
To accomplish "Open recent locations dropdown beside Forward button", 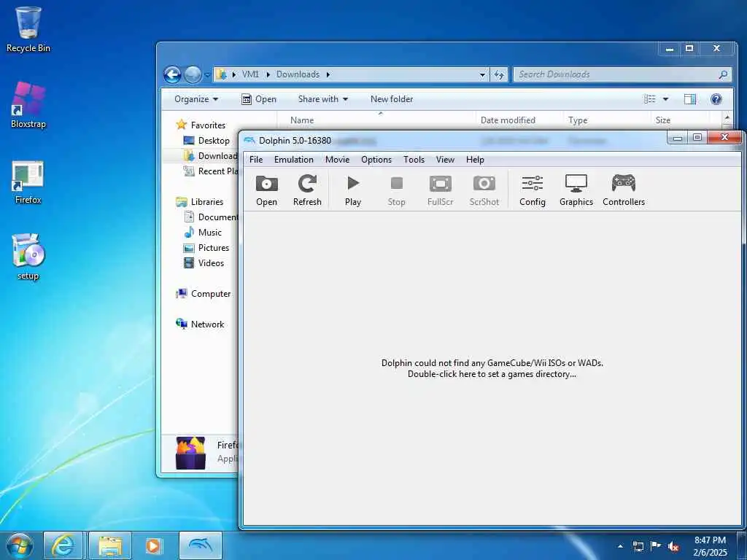I will (207, 75).
